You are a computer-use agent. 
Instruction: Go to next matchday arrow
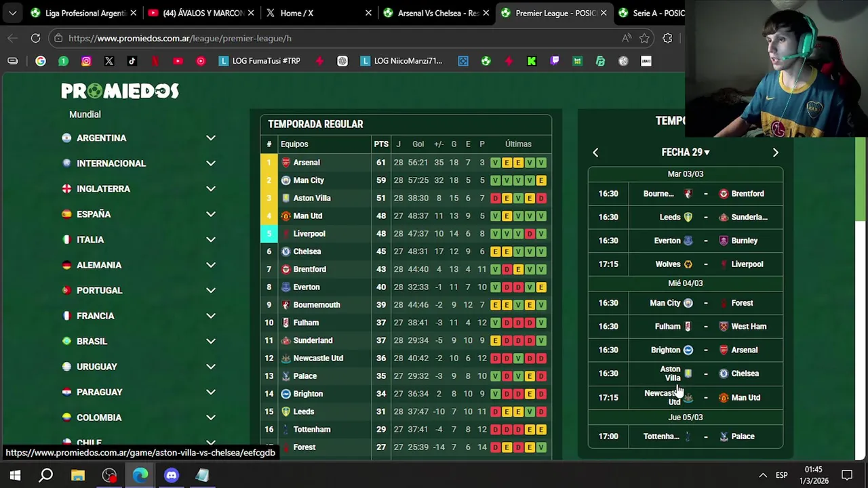(776, 152)
